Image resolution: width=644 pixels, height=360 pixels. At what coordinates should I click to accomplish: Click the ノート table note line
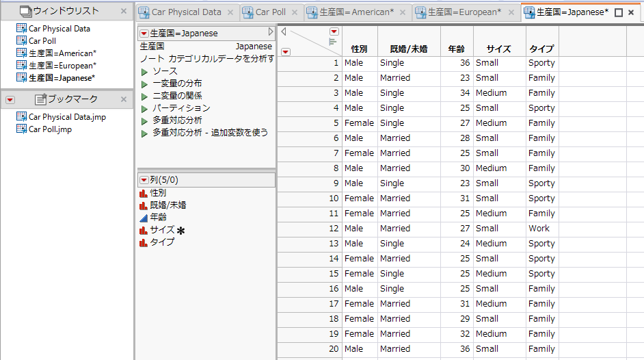(206, 59)
